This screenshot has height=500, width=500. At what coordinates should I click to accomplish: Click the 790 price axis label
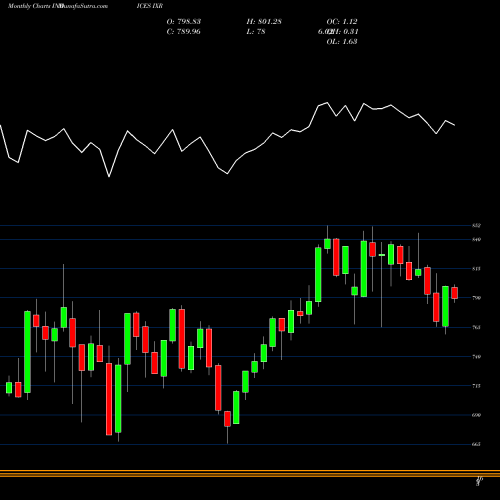476,298
